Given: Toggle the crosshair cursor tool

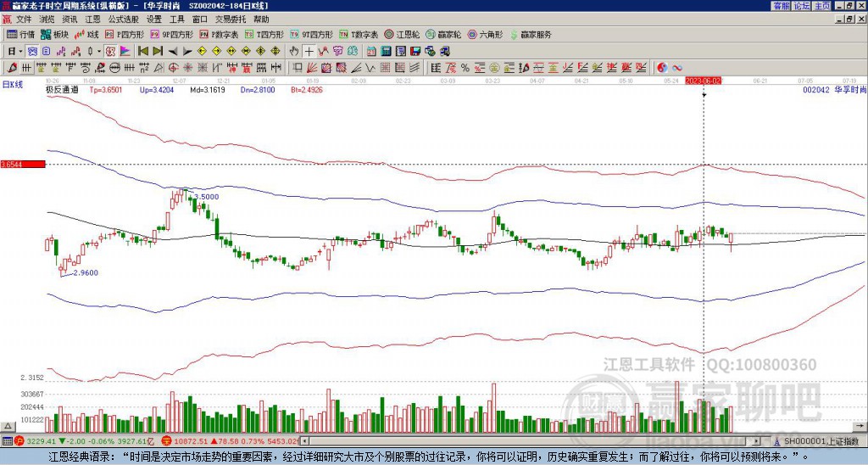Looking at the screenshot, I should [x=309, y=52].
